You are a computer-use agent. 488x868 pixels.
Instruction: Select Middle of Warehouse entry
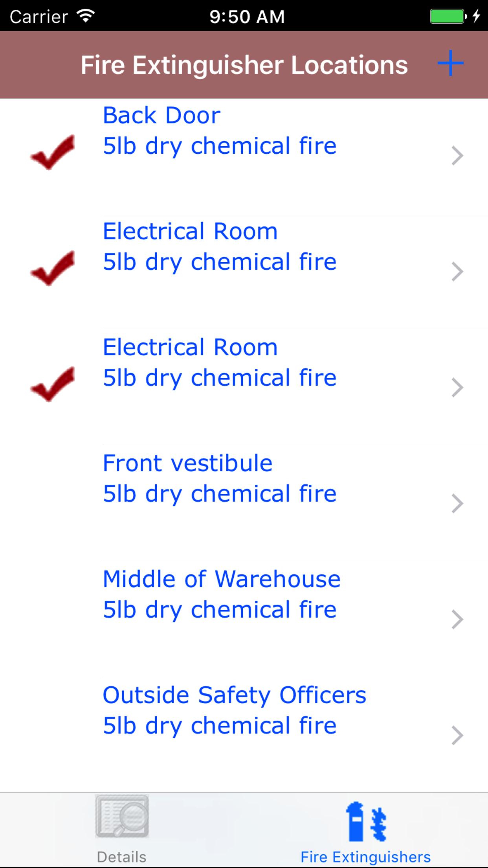(222, 579)
